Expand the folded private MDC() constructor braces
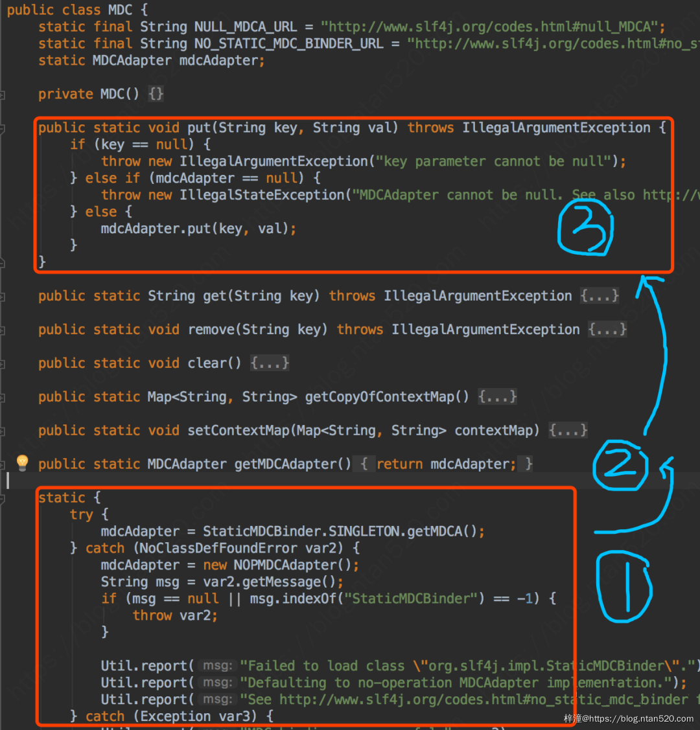The height and width of the screenshot is (730, 700). 156,94
